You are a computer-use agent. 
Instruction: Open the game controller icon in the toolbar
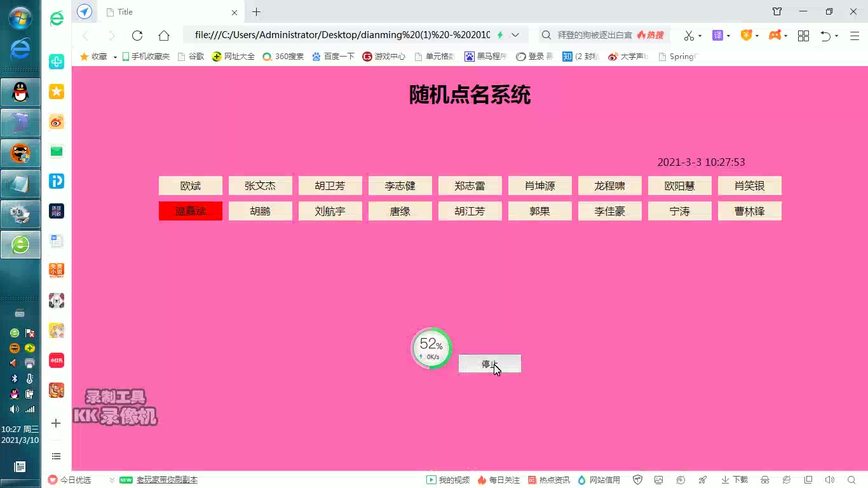coord(775,36)
